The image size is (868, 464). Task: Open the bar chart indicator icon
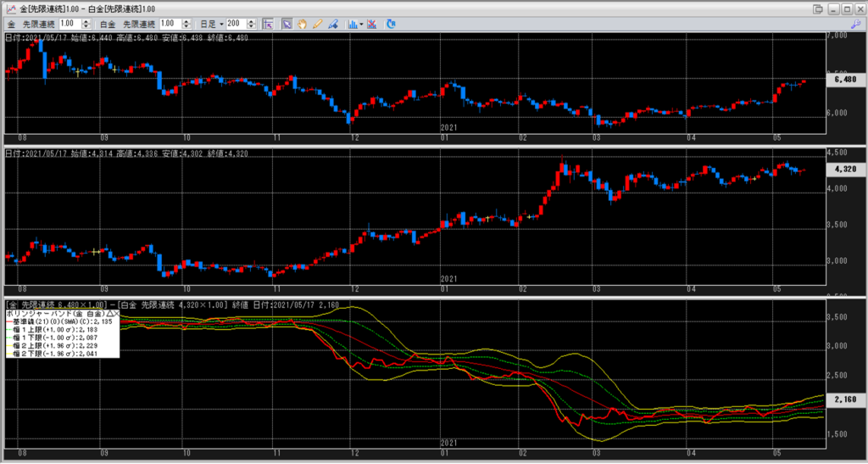click(352, 24)
